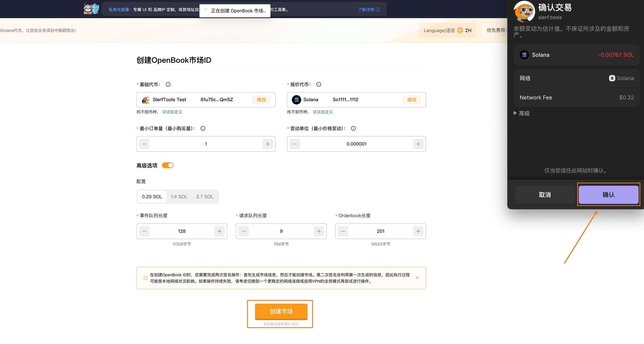Select the 2.7 SOL configuration option
Screen dimensions: 644x344
point(205,197)
